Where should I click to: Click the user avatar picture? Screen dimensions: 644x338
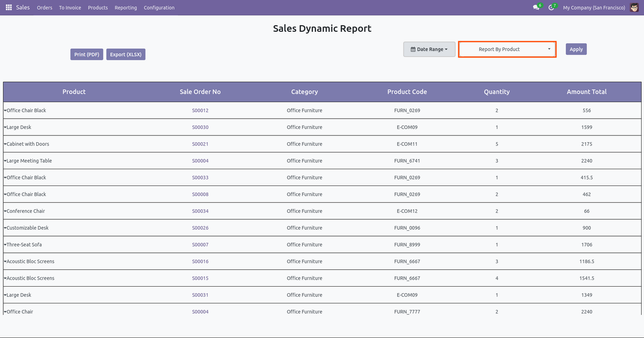(x=634, y=8)
